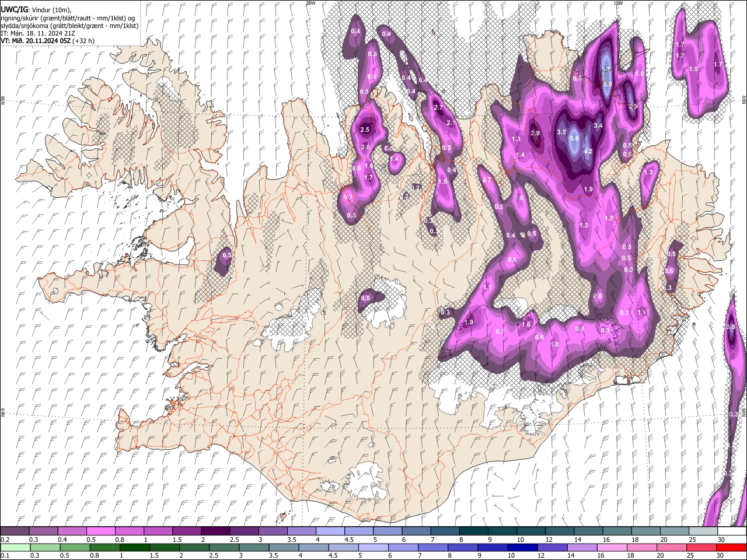This screenshot has height=560, width=747.
Task: Click the dark teal swatch at 8 in snow legend
Action: (x=473, y=531)
